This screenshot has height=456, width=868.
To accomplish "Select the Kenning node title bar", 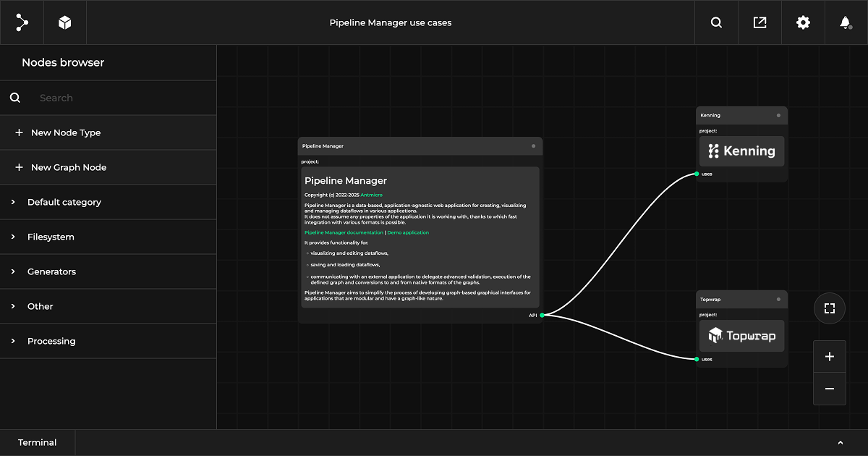I will click(741, 115).
